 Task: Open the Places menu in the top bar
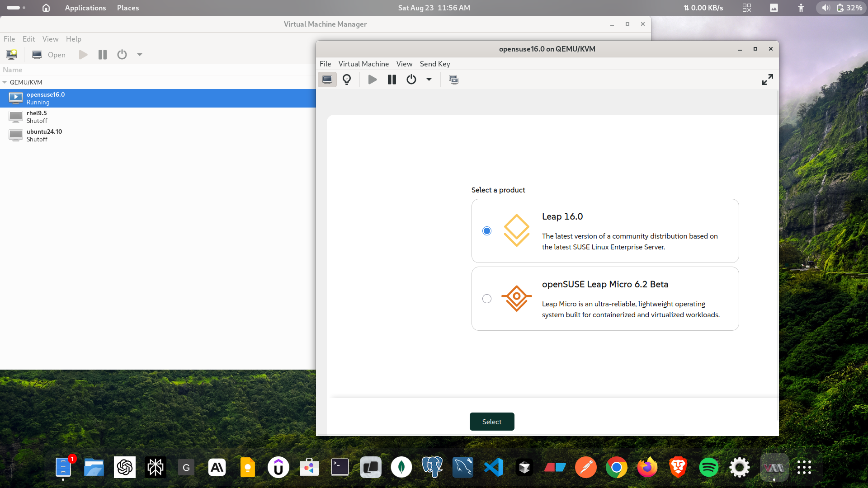coord(128,8)
